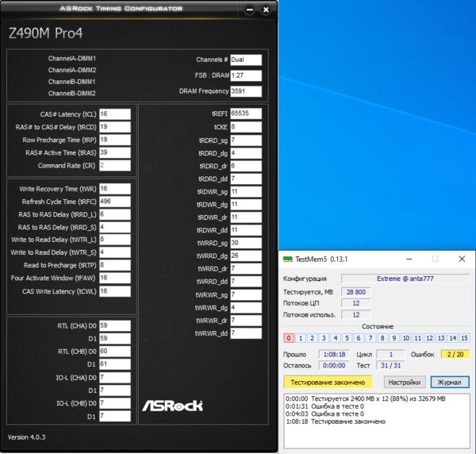Click the Тестируется, МВ value 28 800
This screenshot has height=454, width=476.
click(x=355, y=292)
